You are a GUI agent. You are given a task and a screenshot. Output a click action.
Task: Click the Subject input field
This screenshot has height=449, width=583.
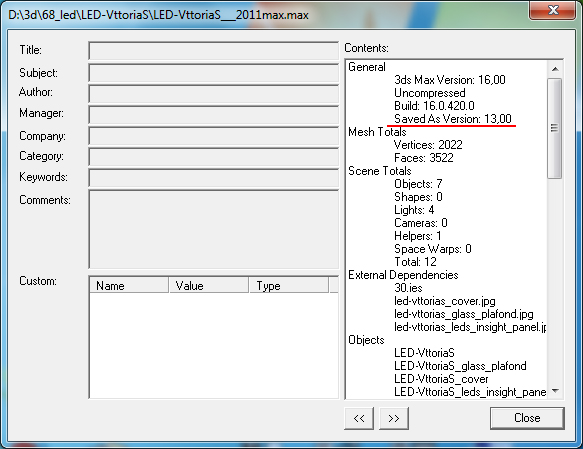tap(213, 73)
